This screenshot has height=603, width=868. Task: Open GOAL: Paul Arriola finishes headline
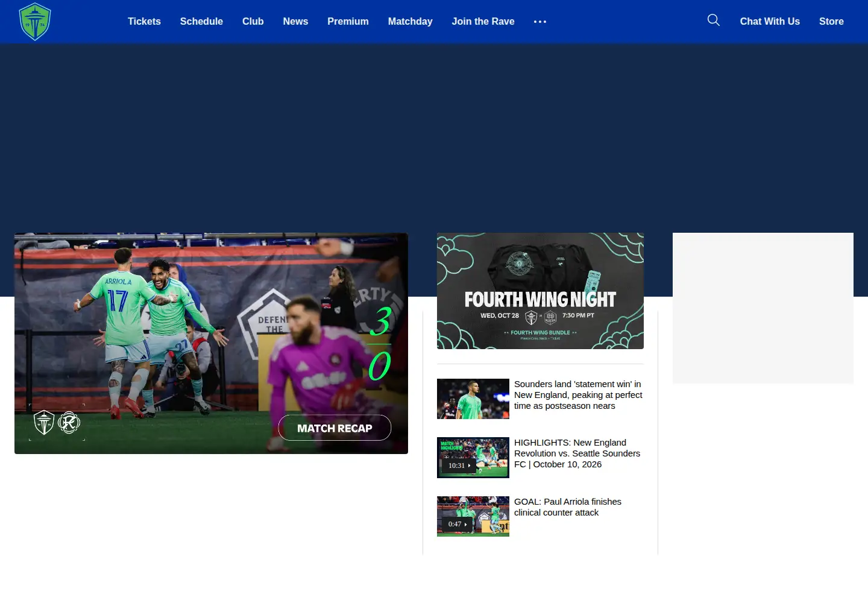point(568,507)
